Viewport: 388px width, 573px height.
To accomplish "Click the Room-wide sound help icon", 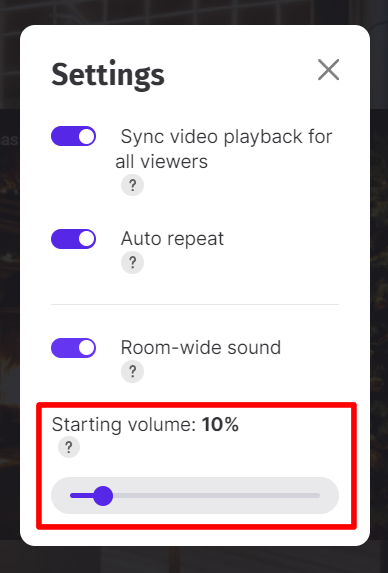I will 132,371.
